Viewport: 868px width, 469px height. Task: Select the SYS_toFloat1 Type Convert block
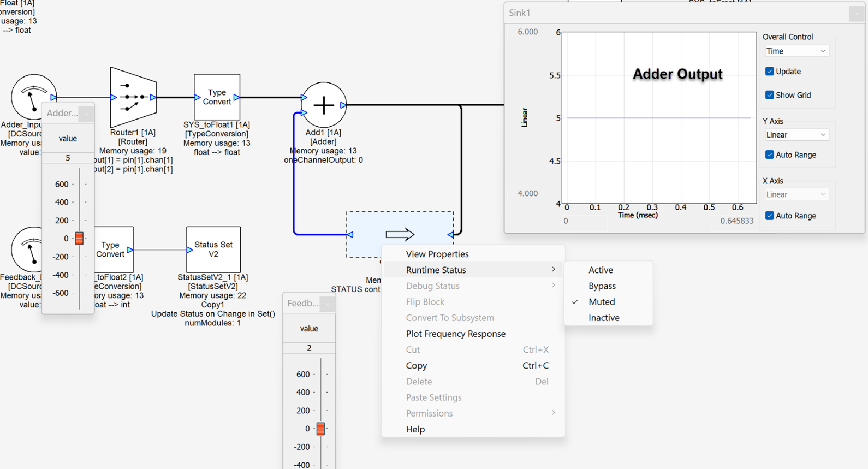(x=217, y=97)
